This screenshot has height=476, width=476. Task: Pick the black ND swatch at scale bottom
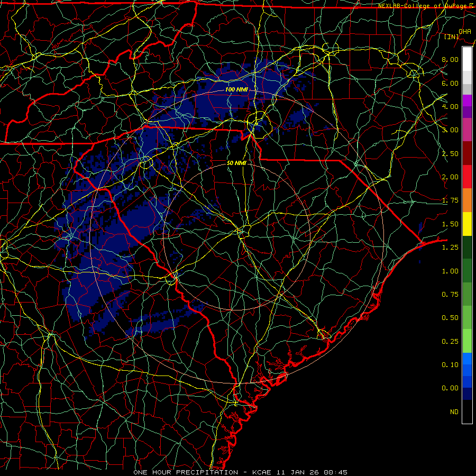pyautogui.click(x=467, y=411)
